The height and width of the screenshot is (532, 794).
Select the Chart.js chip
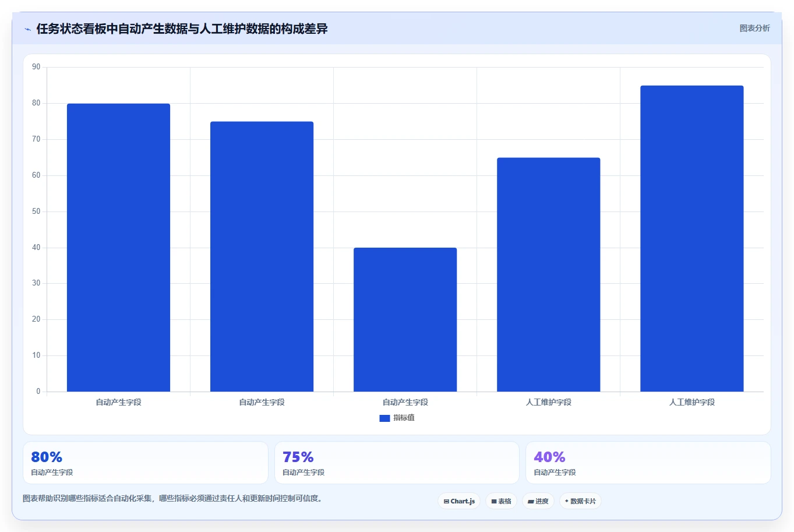coord(459,501)
